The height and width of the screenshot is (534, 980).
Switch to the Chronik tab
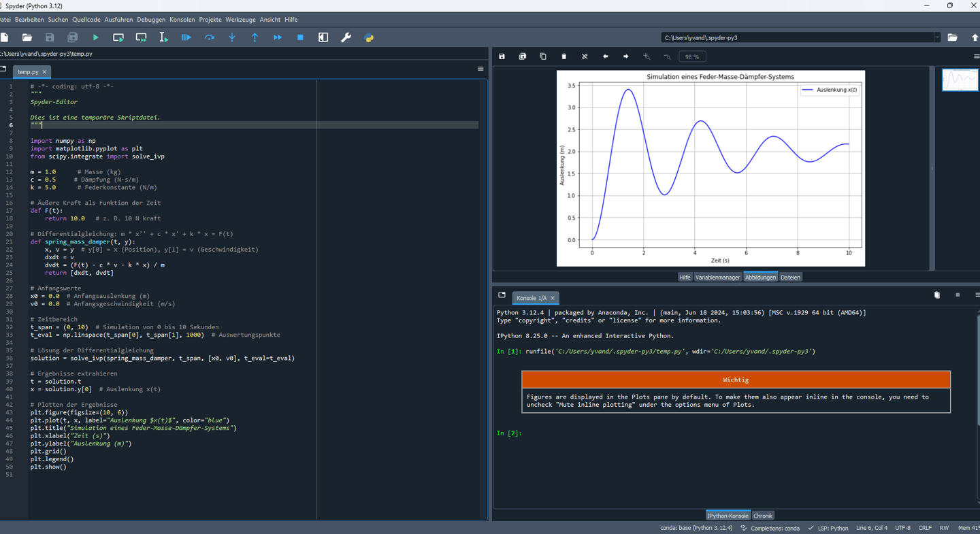click(x=763, y=516)
